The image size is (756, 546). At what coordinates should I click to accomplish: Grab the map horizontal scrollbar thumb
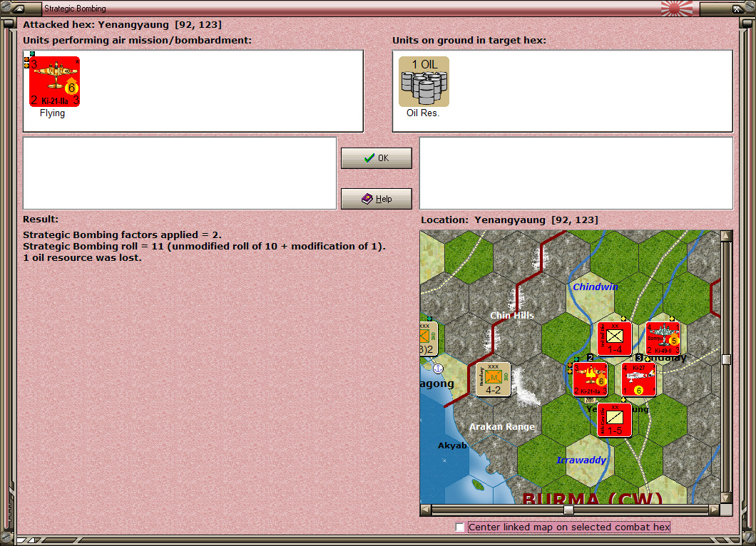[x=568, y=510]
